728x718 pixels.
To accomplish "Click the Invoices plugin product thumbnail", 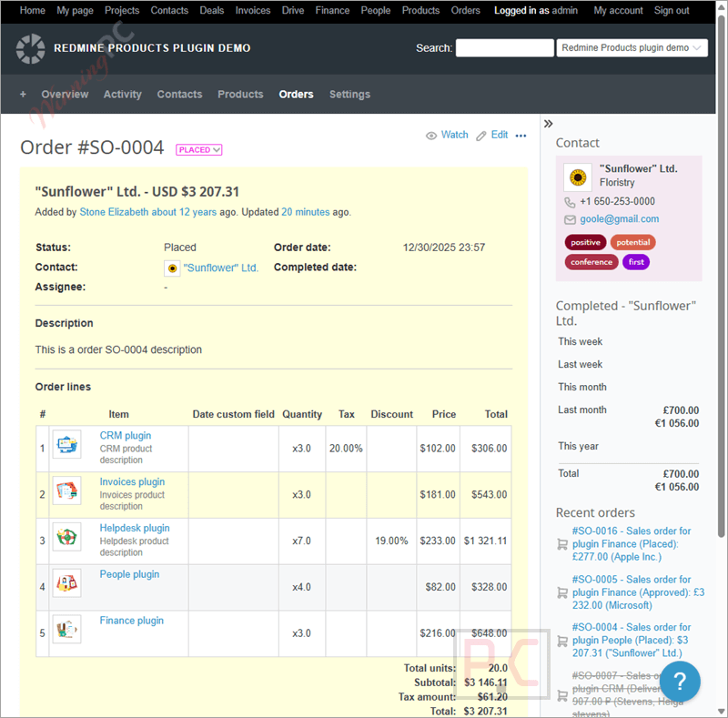I will click(66, 490).
